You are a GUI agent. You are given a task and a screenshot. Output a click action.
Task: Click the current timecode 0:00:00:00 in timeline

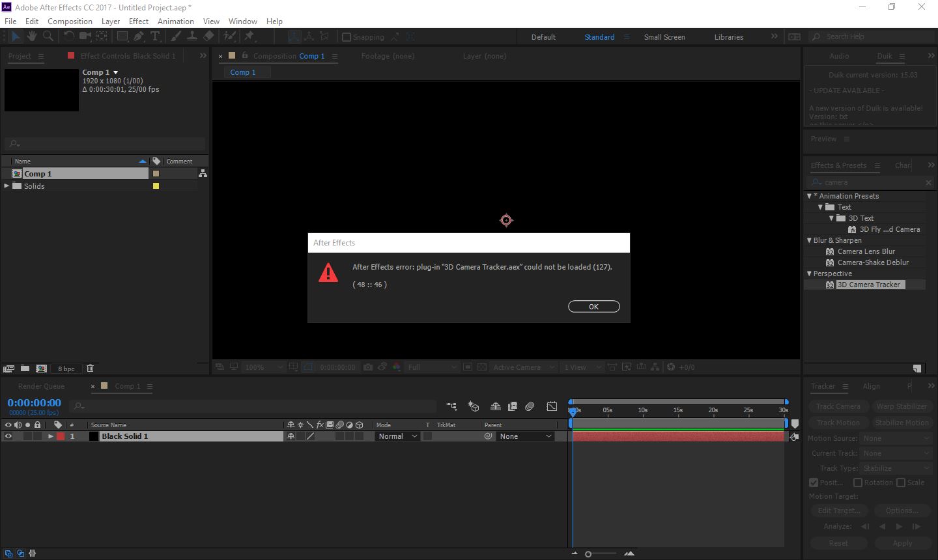(x=35, y=402)
